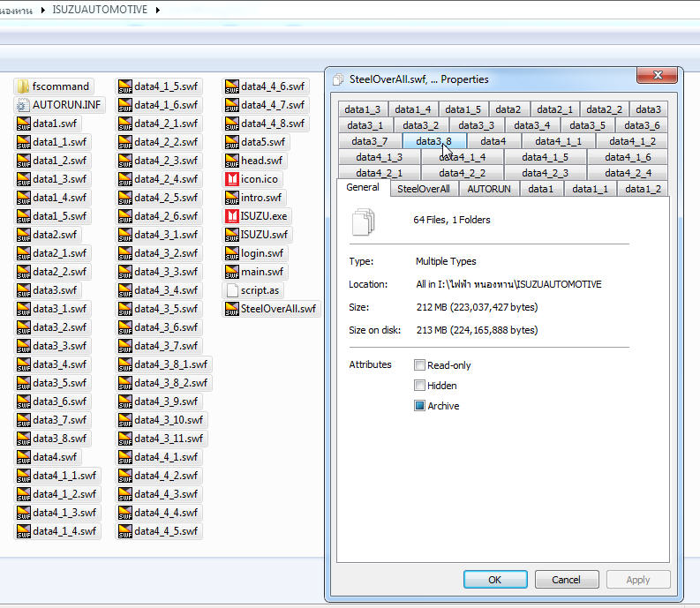Open the data1_3 tab
This screenshot has width=700, height=608.
(x=362, y=109)
